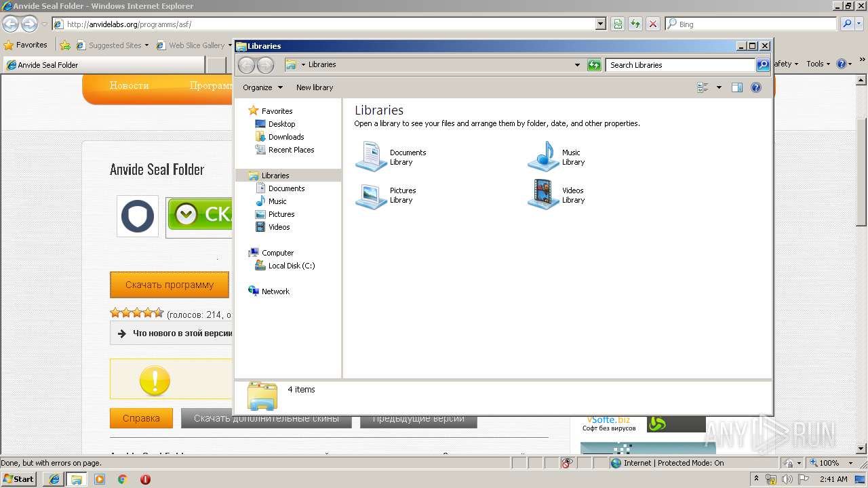This screenshot has width=868, height=488.
Task: Open Suggested Sites dropdown
Action: (146, 45)
